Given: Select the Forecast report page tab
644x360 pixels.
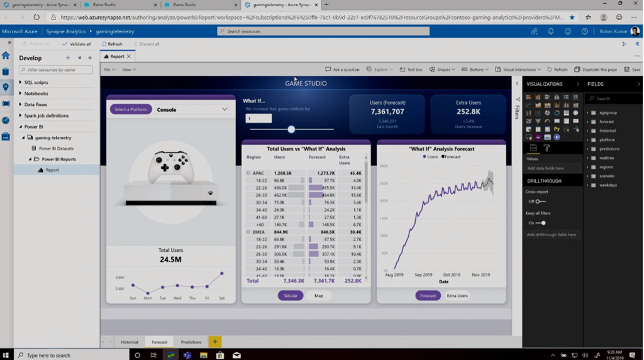Looking at the screenshot, I should click(159, 342).
